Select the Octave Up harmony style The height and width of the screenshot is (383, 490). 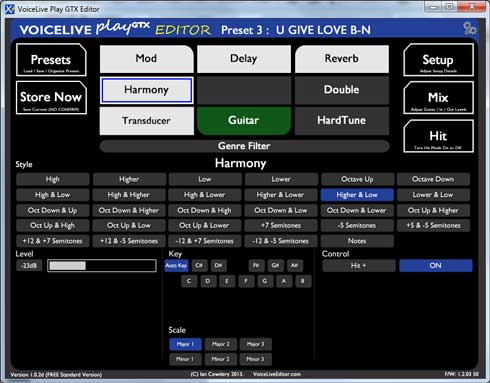pyautogui.click(x=357, y=179)
